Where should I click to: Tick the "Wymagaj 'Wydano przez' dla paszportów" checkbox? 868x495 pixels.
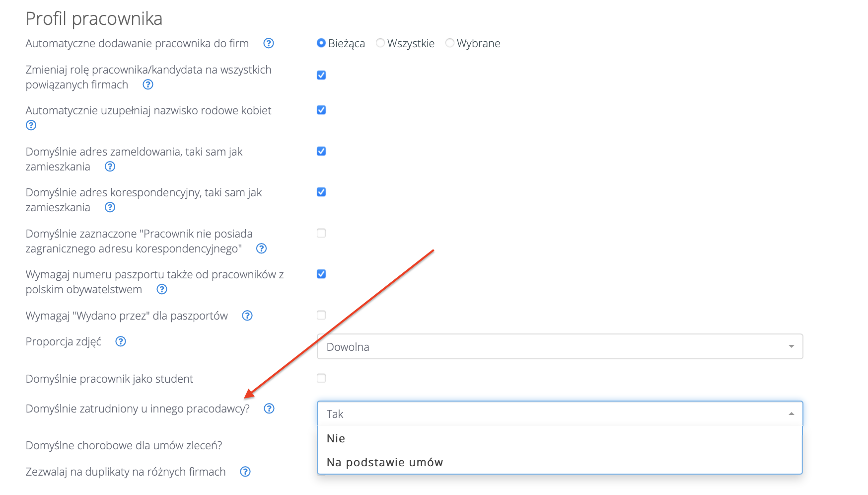pos(321,315)
